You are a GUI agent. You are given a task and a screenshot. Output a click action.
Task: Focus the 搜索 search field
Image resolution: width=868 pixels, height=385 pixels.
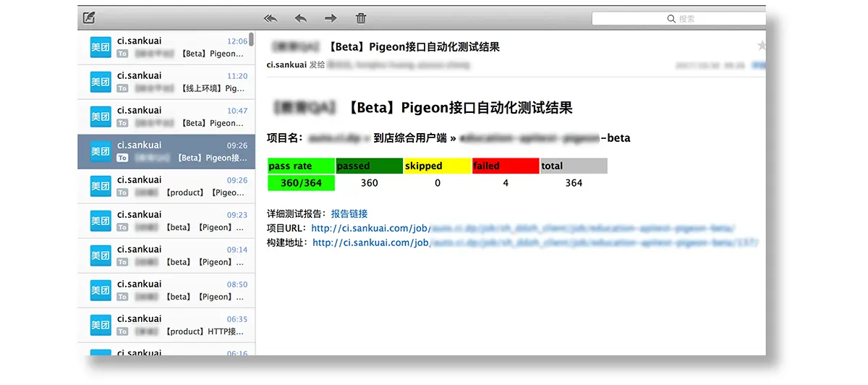[678, 19]
